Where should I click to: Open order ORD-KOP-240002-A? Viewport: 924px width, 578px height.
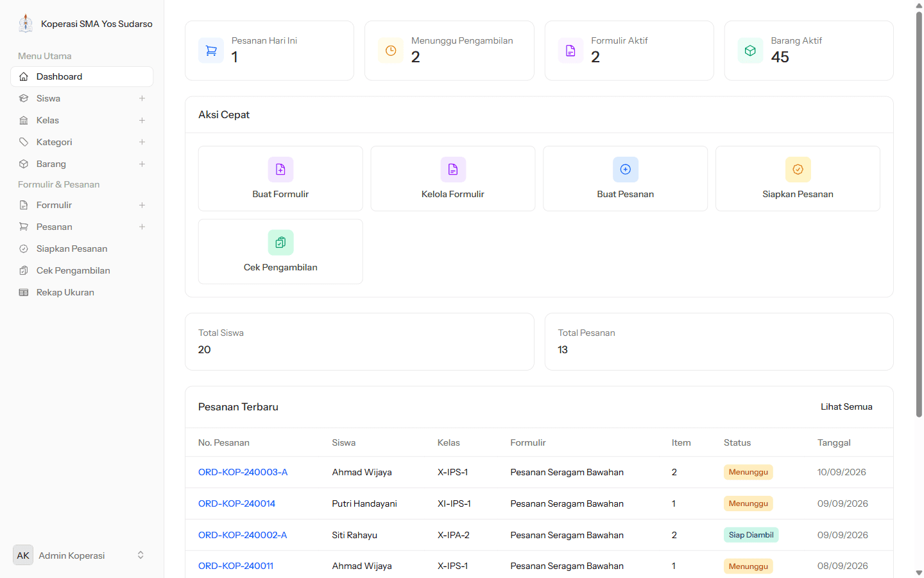click(x=243, y=535)
